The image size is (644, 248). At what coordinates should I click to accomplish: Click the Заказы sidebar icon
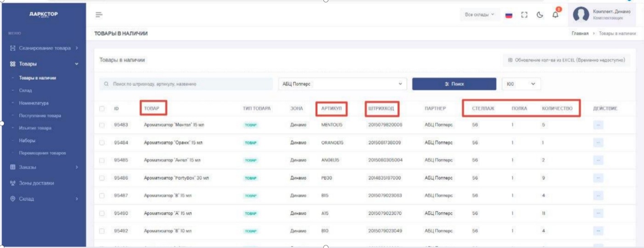coord(13,167)
